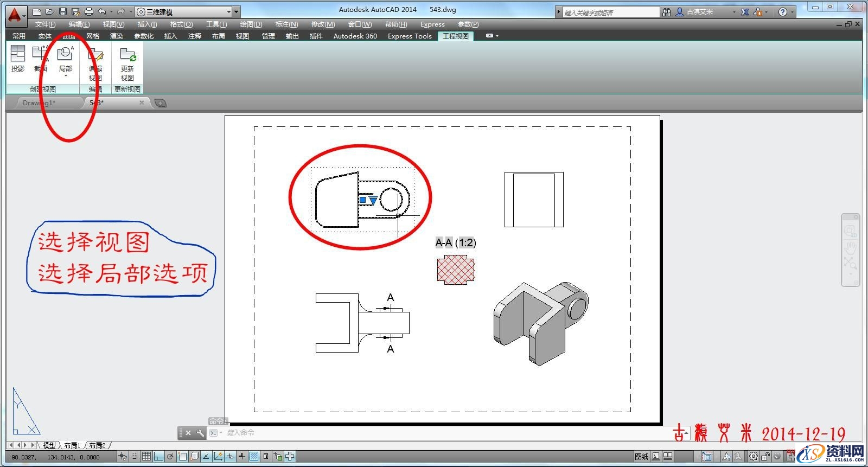Expand the 局部 (detail view) dropdown arrow
Viewport: 868px width, 467px height.
click(66, 76)
